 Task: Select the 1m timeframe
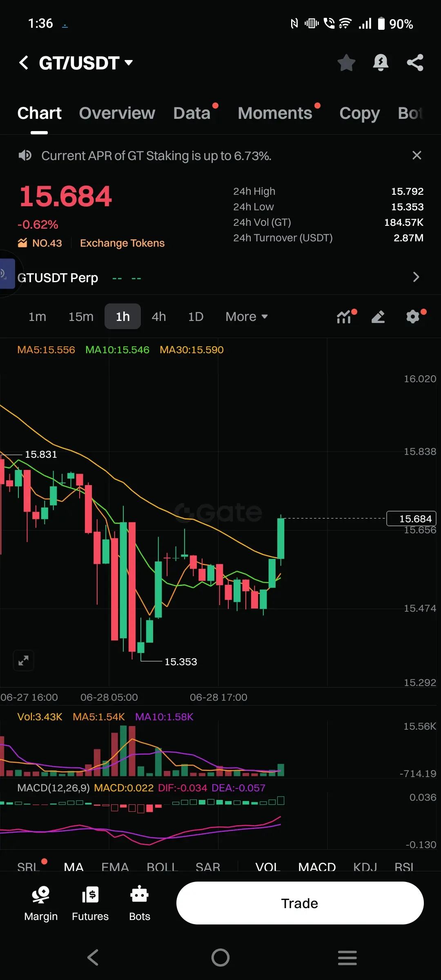tap(37, 316)
